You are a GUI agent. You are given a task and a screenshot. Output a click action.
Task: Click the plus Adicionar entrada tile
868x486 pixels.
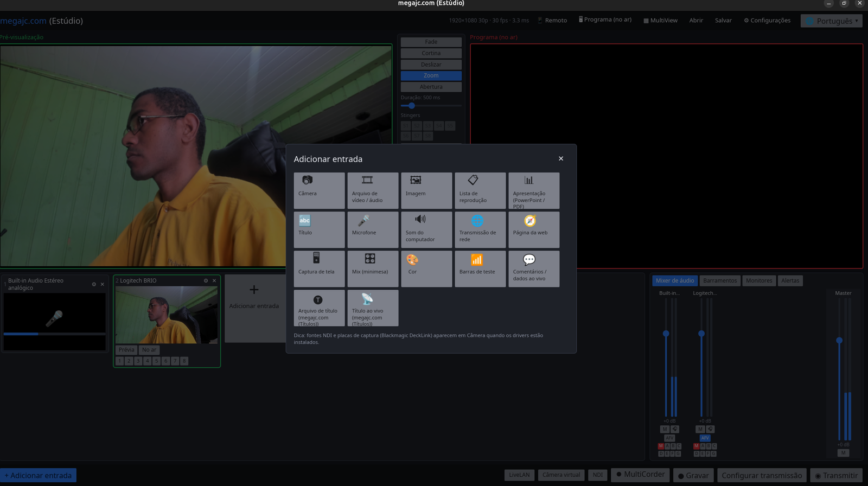pyautogui.click(x=254, y=308)
